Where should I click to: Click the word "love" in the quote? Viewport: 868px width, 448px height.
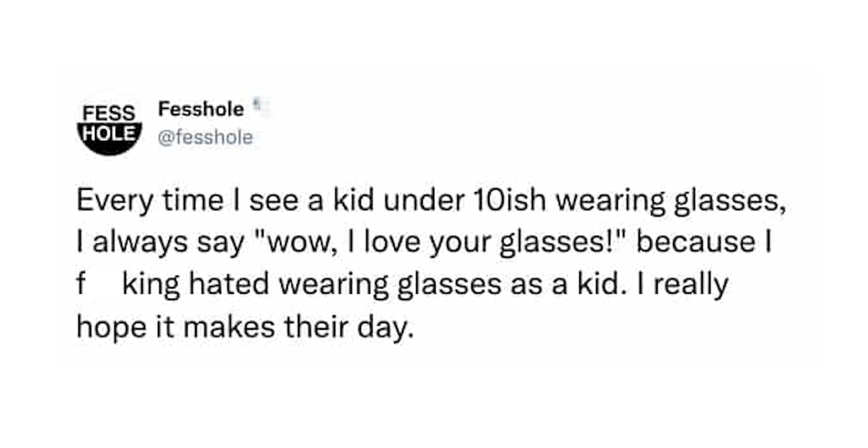coord(392,242)
